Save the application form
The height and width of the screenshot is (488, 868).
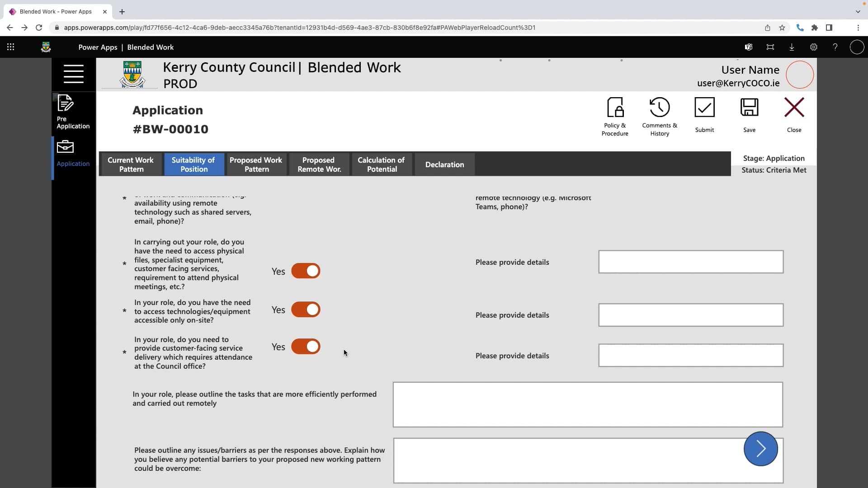tap(750, 113)
